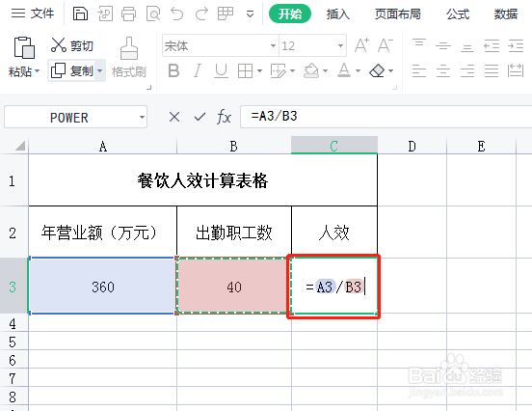Click the Save icon
Viewport: 532px width, 411px height.
click(x=80, y=14)
